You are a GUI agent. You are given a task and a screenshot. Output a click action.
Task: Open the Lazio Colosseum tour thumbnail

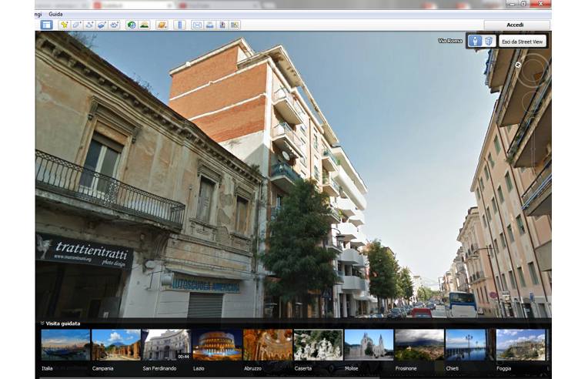[216, 345]
